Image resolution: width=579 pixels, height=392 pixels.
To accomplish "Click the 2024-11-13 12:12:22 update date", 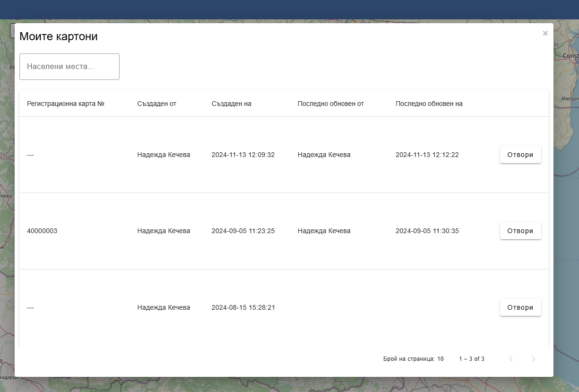I will tap(427, 155).
